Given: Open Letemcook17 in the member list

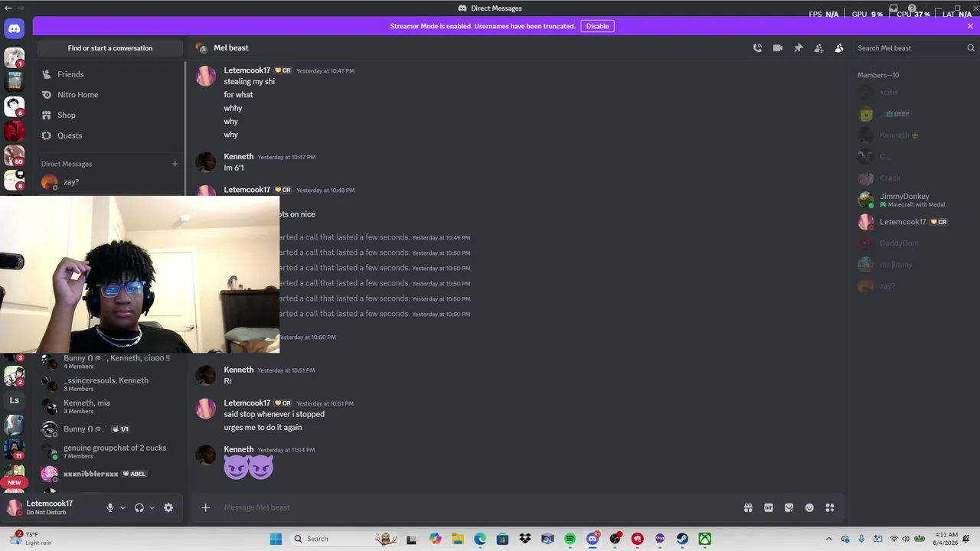Looking at the screenshot, I should pos(914,222).
